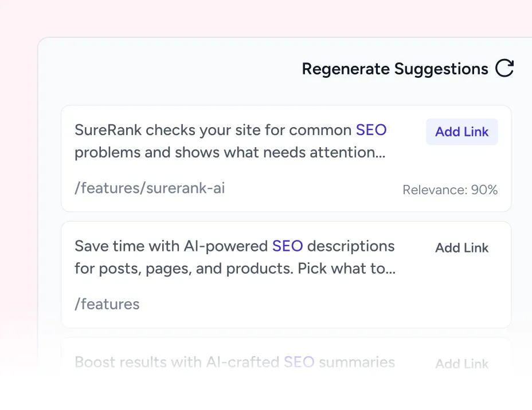
Task: Click Add Link on the Boost results suggestion
Action: (461, 364)
